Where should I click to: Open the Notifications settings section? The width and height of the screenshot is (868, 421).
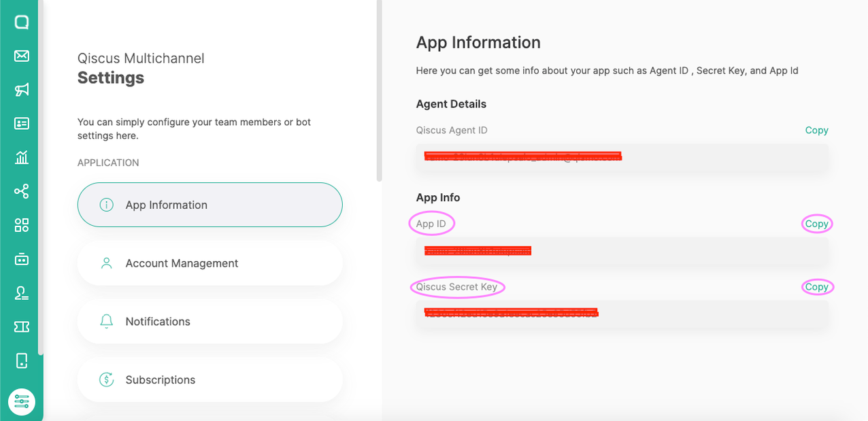coord(210,321)
